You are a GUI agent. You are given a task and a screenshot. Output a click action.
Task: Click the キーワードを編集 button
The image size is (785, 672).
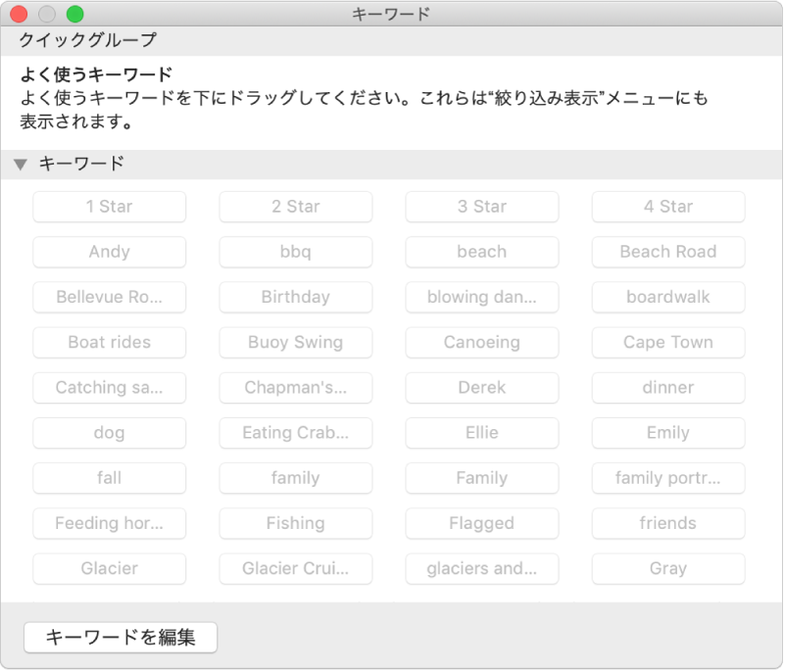[x=120, y=637]
